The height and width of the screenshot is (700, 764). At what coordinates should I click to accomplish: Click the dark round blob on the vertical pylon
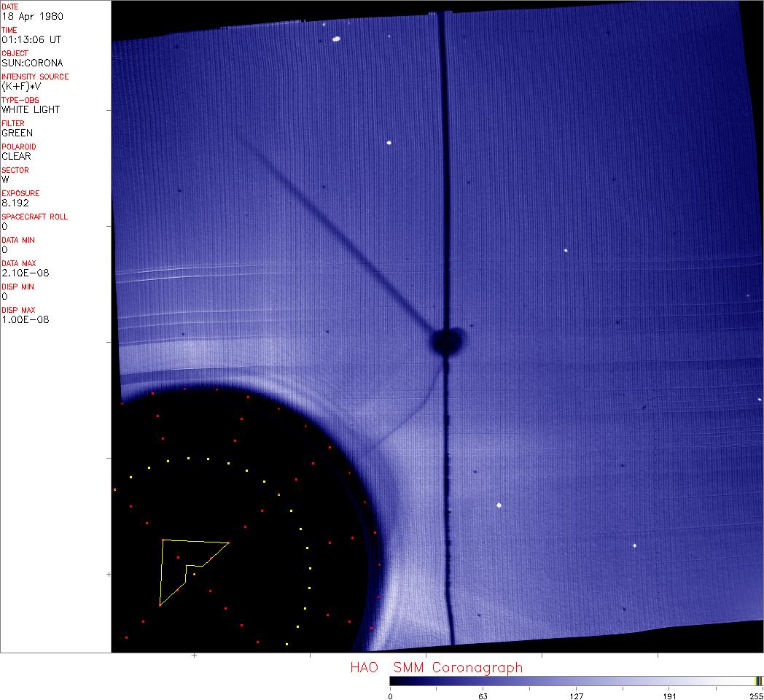point(446,341)
